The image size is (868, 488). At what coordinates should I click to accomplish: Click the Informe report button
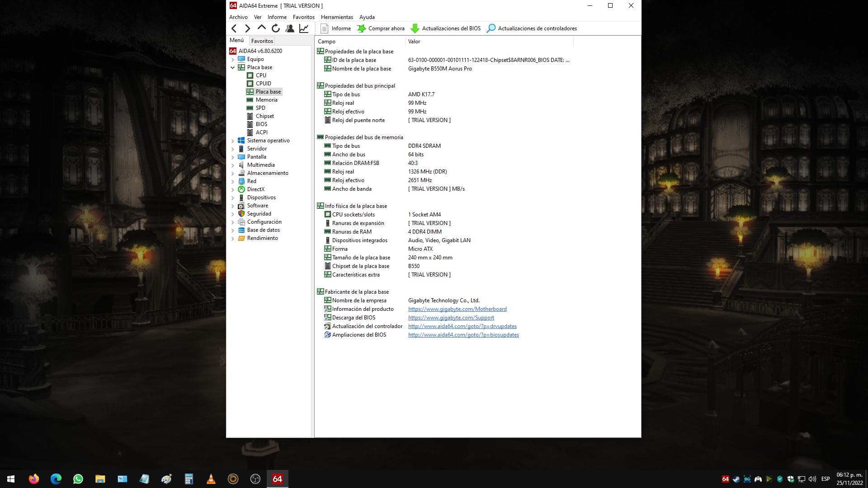pyautogui.click(x=336, y=28)
